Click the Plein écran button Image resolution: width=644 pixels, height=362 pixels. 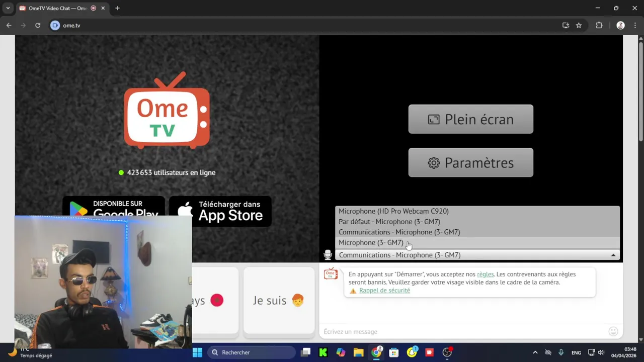click(470, 119)
